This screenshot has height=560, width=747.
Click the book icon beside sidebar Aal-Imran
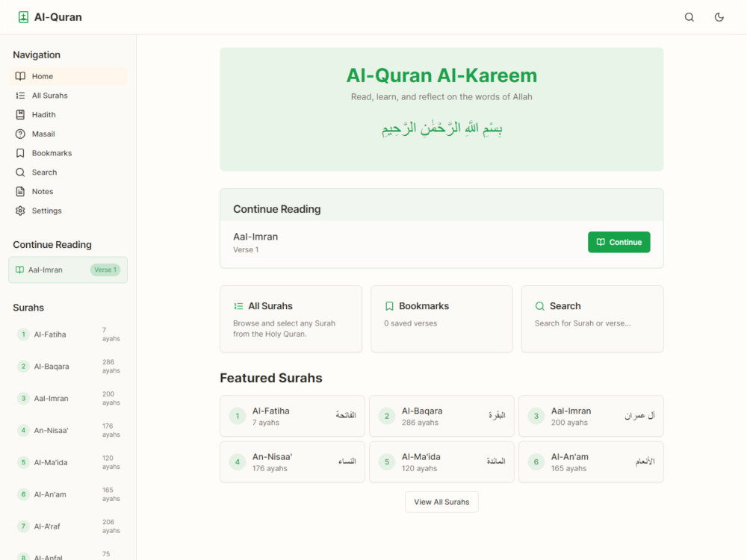(19, 270)
